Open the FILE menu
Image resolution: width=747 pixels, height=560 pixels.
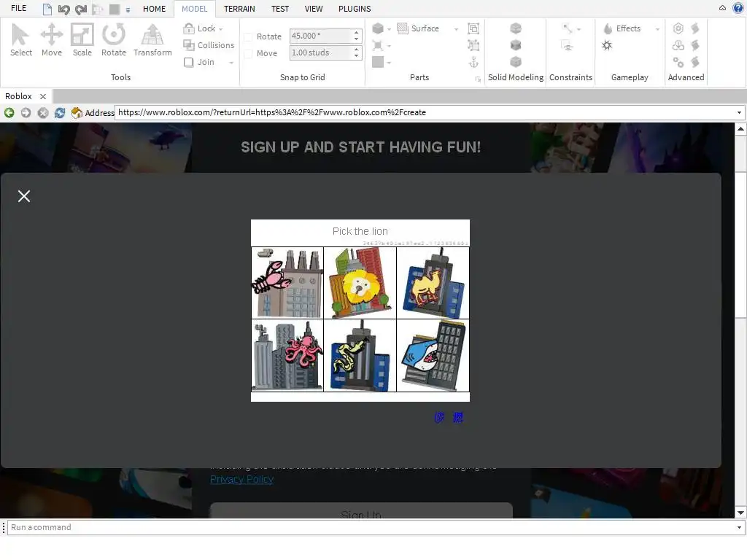tap(18, 8)
